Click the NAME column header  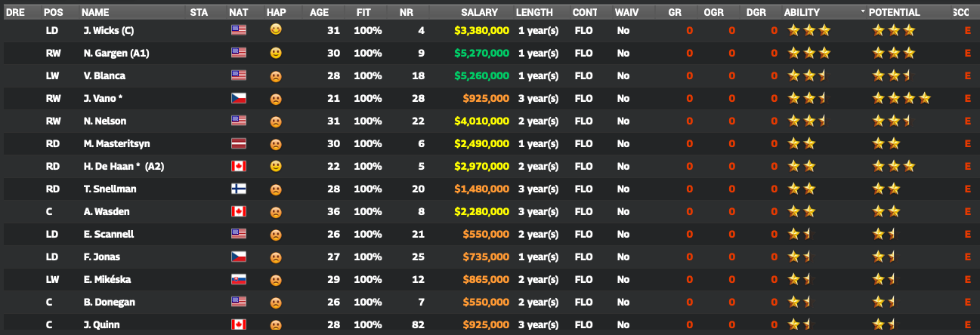(x=94, y=12)
